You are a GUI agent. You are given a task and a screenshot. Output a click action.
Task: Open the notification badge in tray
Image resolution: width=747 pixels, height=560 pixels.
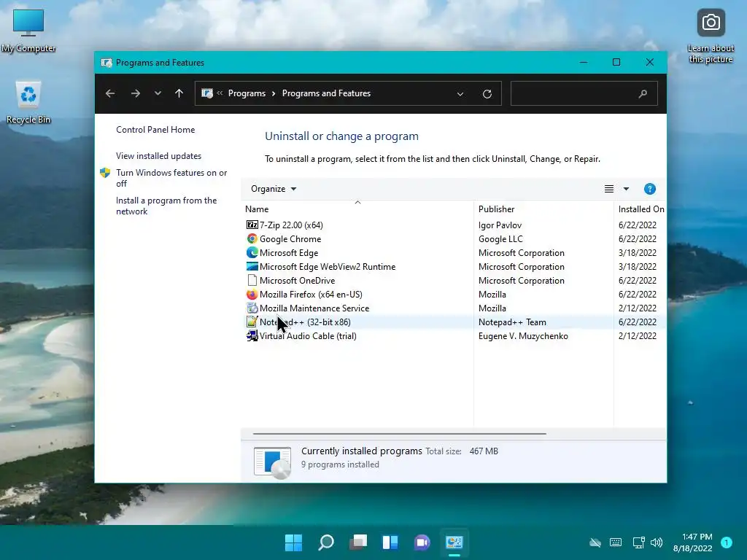pyautogui.click(x=727, y=542)
